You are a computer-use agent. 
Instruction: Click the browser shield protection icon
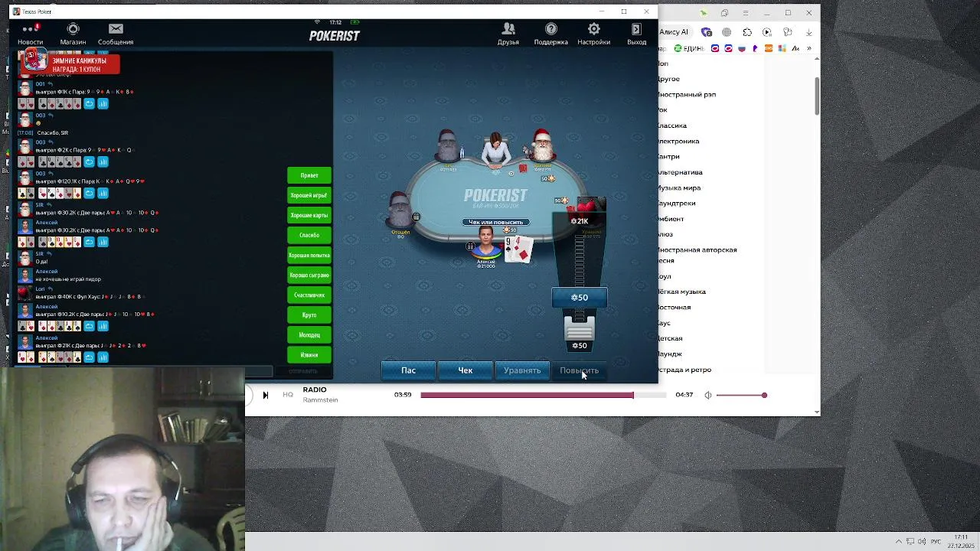tap(707, 32)
